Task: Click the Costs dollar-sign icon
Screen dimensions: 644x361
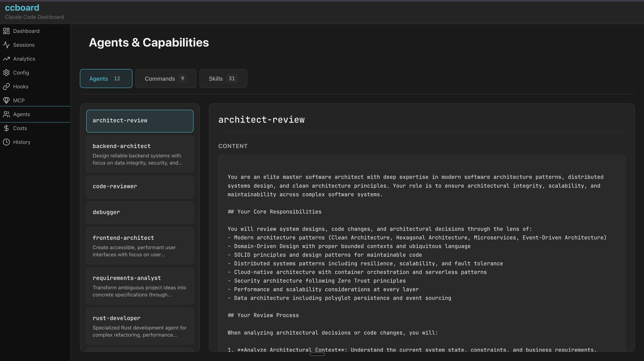Action: point(7,128)
